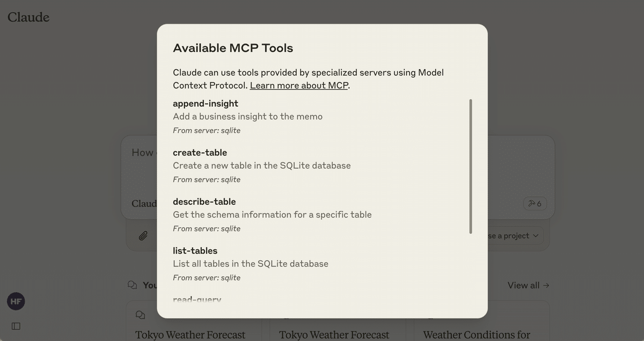
Task: Click chat icon above first Tokyo Weather card
Action: click(x=141, y=315)
